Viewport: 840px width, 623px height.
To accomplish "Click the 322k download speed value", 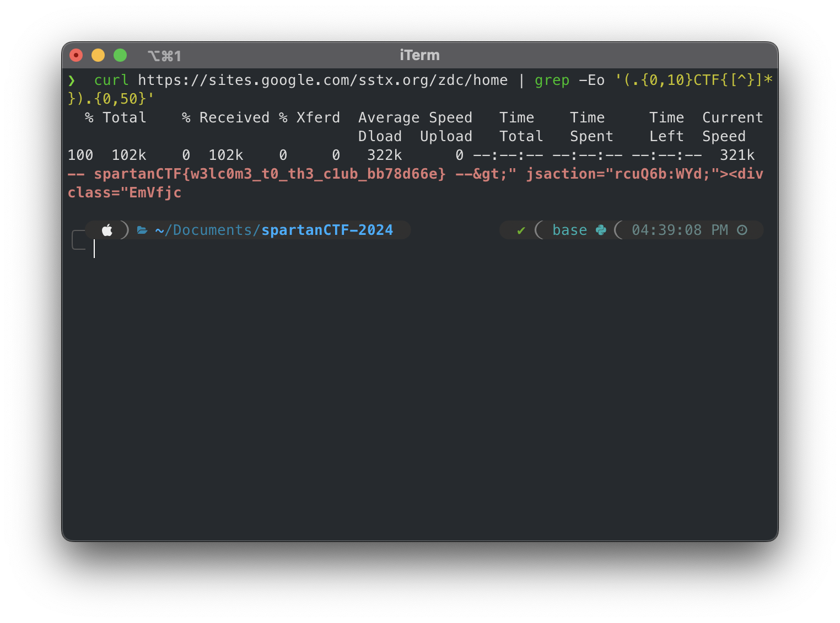I will point(384,155).
